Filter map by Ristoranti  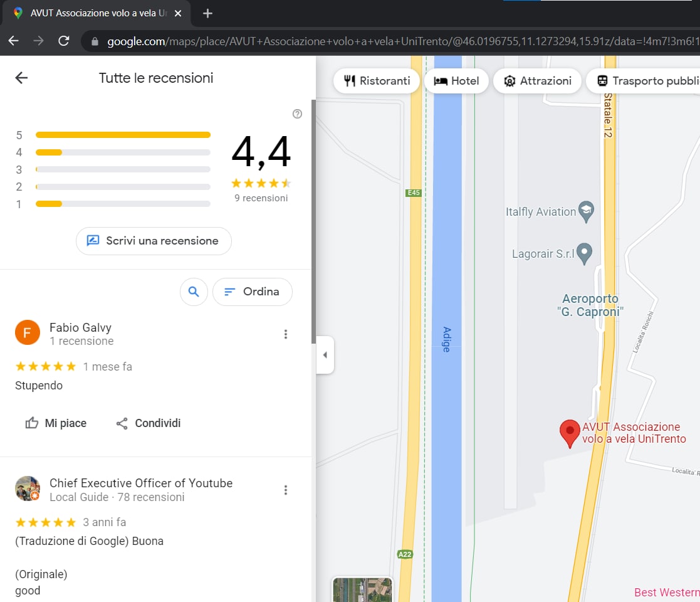coord(377,81)
